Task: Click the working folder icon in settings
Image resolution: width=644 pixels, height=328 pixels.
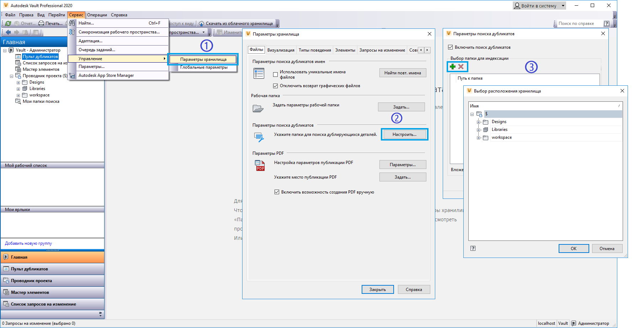Action: click(x=258, y=108)
